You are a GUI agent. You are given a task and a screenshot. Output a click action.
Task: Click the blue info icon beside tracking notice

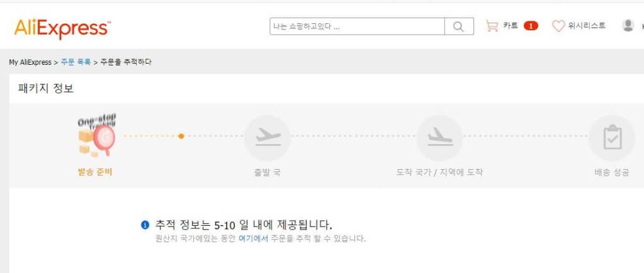tap(145, 225)
